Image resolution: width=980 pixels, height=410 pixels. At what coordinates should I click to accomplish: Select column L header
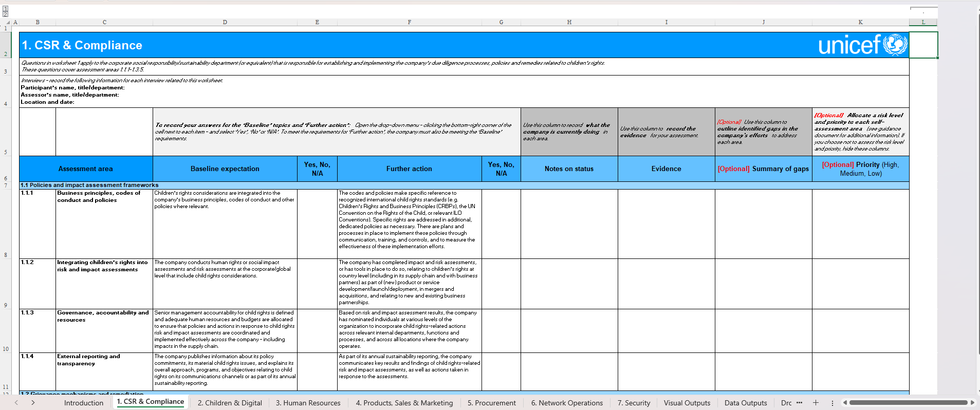point(923,22)
